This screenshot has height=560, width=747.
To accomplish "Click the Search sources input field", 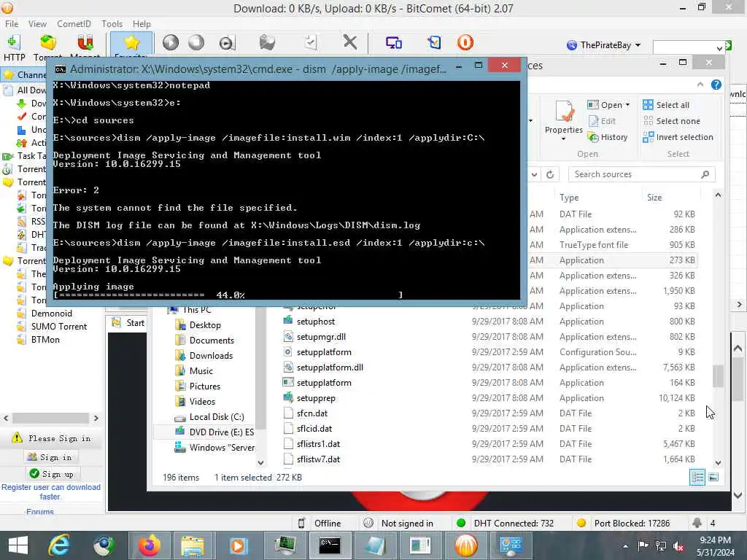I will click(641, 174).
